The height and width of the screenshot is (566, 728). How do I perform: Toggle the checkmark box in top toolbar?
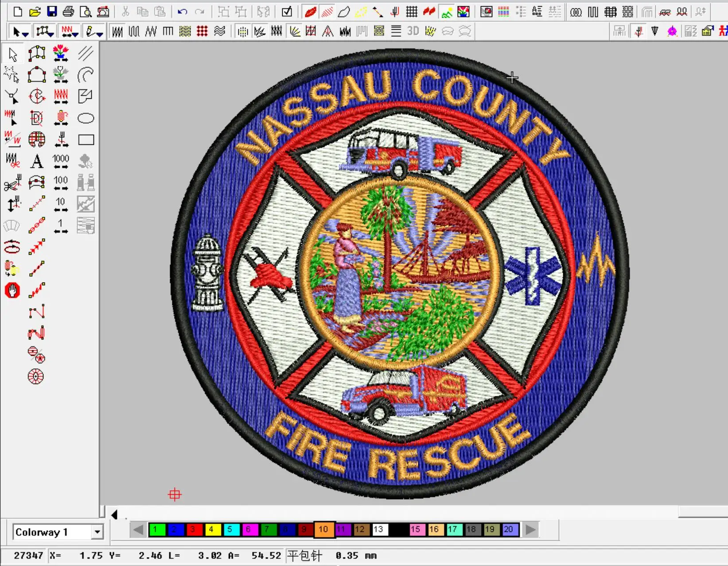287,12
